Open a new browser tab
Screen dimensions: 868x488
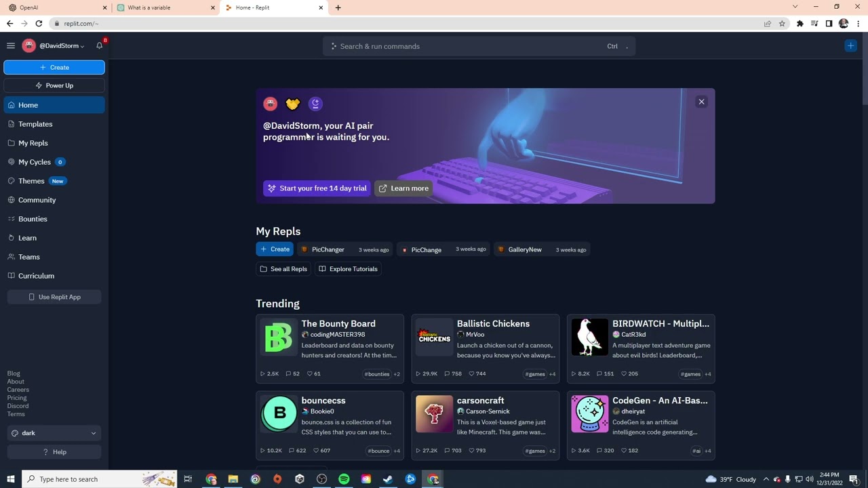click(338, 7)
